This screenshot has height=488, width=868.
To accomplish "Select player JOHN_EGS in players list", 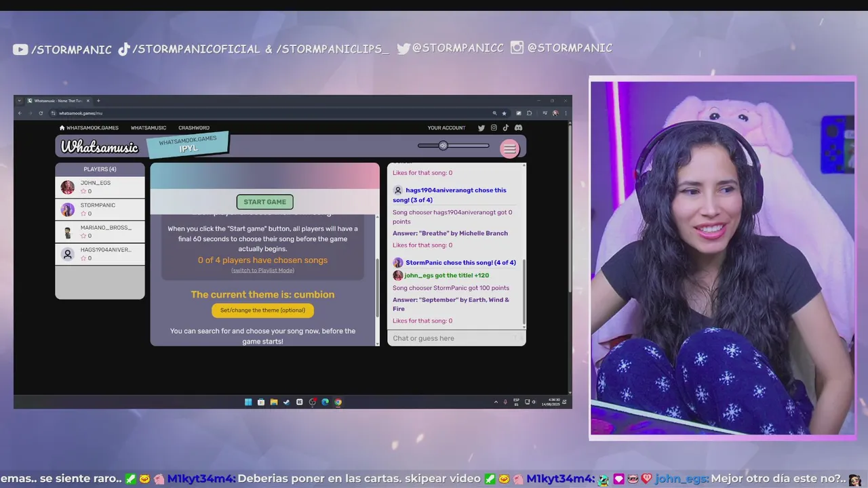I will (100, 187).
